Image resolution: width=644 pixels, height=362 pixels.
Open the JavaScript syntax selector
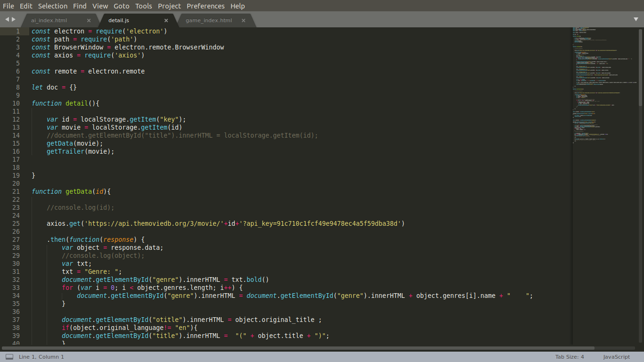(x=616, y=357)
